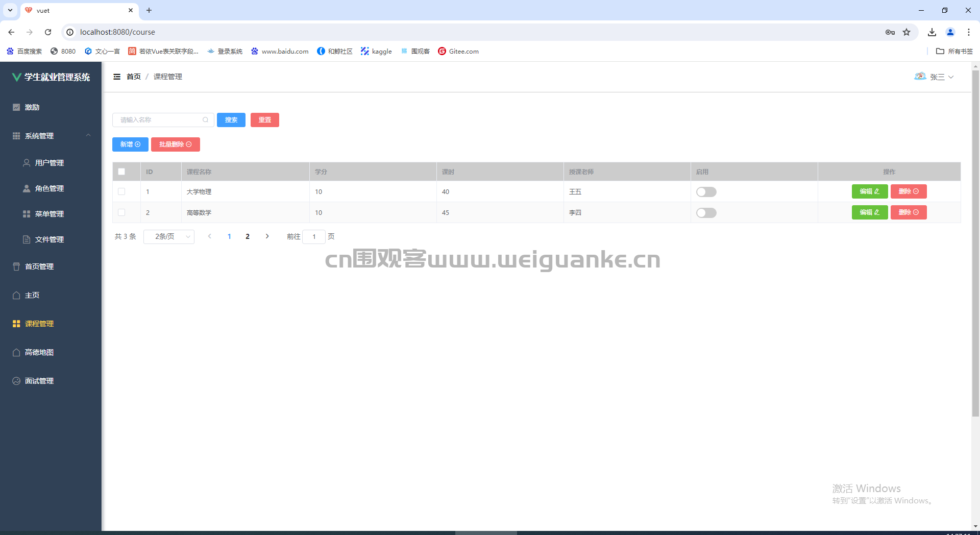Open 用户管理 in the sidebar

click(x=49, y=163)
